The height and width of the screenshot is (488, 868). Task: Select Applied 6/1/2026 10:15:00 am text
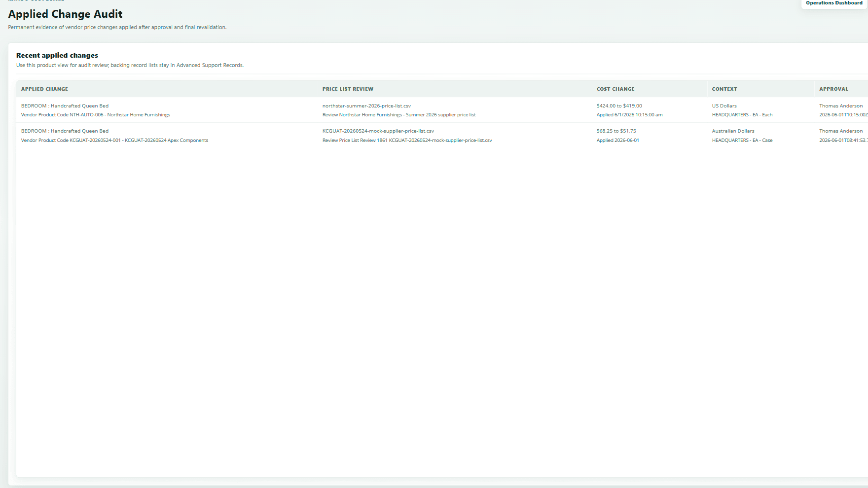coord(629,115)
